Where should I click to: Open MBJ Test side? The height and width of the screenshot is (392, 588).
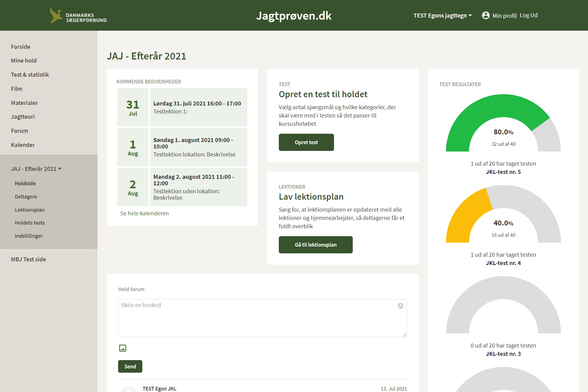[28, 259]
